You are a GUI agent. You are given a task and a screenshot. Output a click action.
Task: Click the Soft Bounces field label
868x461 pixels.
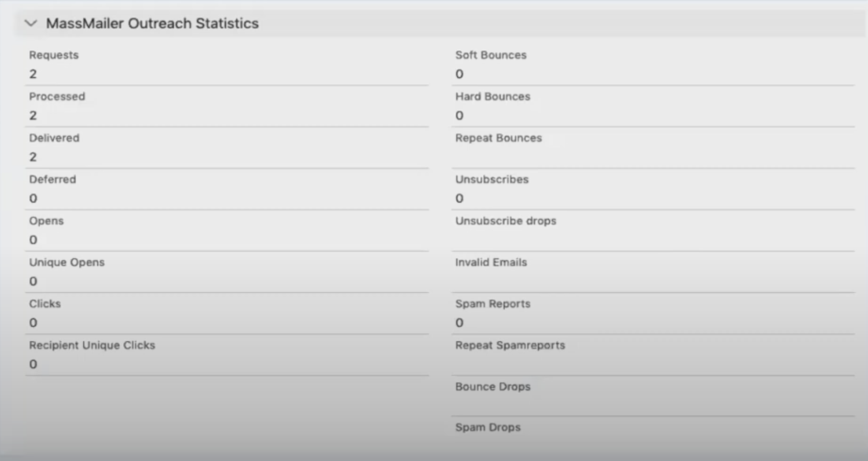[x=491, y=55]
